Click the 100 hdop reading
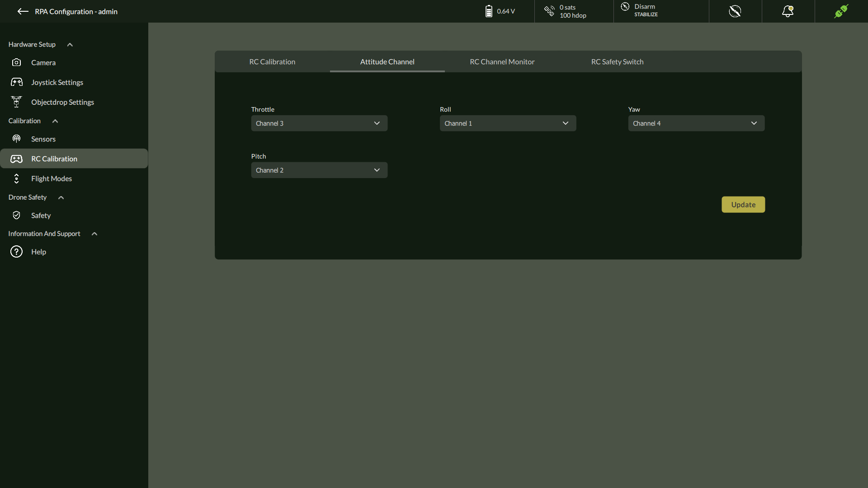Image resolution: width=868 pixels, height=488 pixels. (573, 15)
